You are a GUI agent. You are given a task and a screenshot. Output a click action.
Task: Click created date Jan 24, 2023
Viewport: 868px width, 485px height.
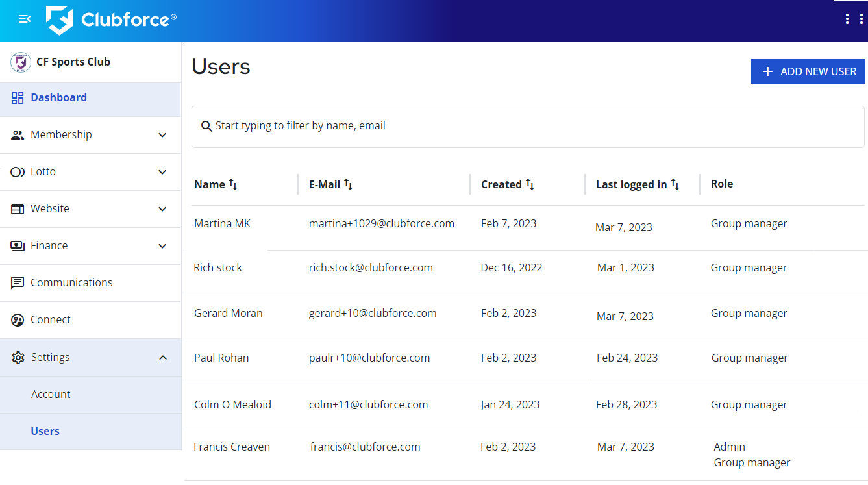point(510,405)
